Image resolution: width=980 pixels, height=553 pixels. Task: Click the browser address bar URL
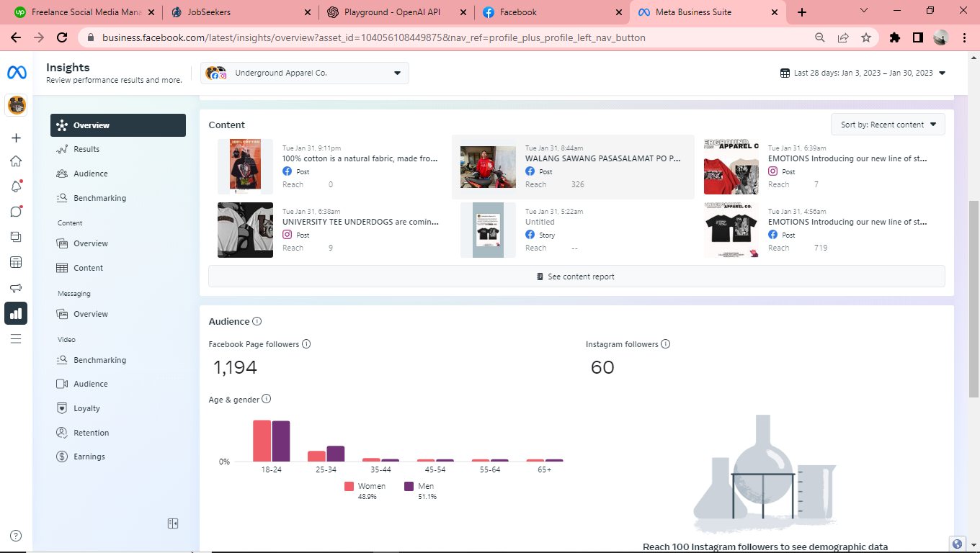(373, 37)
